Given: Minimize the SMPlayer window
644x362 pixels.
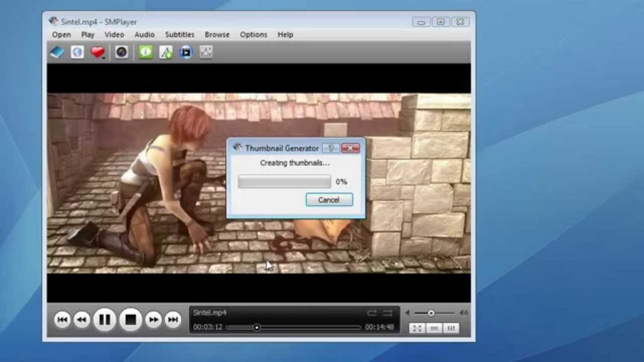Looking at the screenshot, I should pyautogui.click(x=421, y=22).
